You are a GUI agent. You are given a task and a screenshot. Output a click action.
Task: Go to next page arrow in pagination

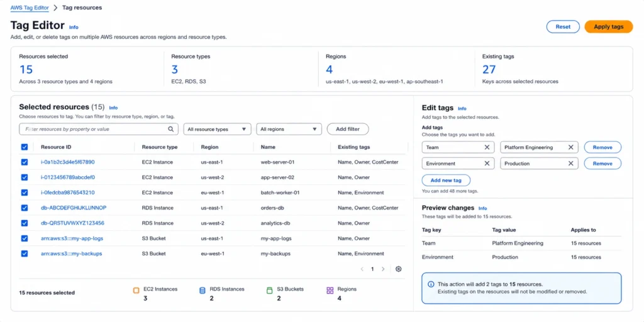coord(383,269)
